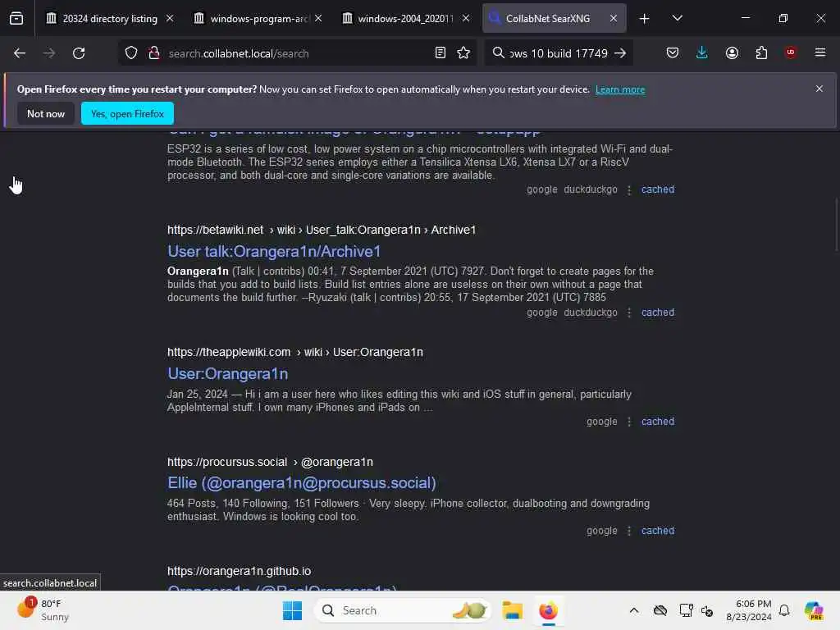The width and height of the screenshot is (840, 630).
Task: Close the 20324 directory listing tab
Action: [x=170, y=18]
